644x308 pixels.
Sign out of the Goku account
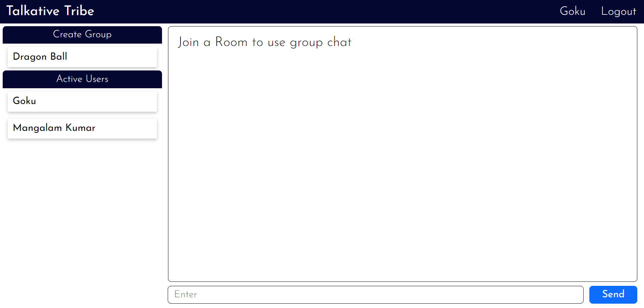[619, 11]
